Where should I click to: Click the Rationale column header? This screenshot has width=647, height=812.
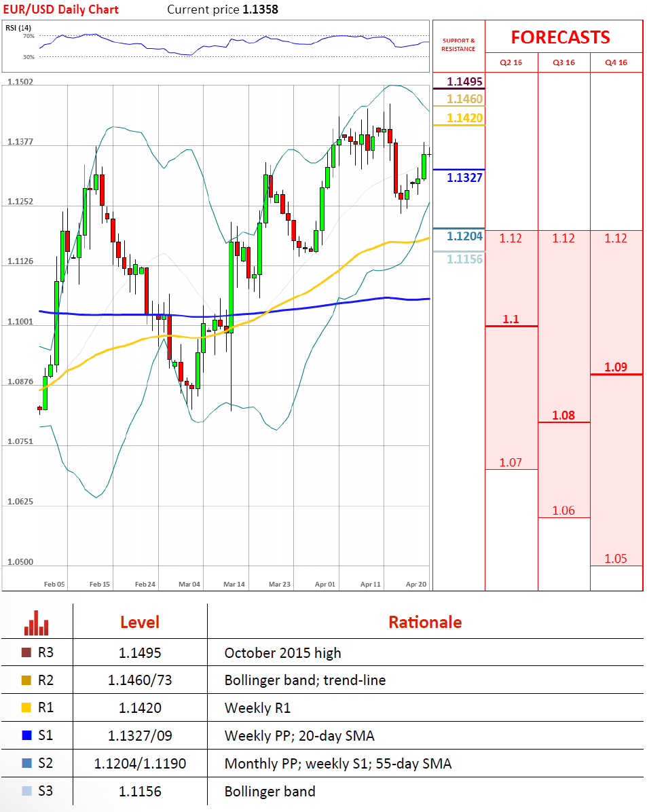pyautogui.click(x=425, y=622)
